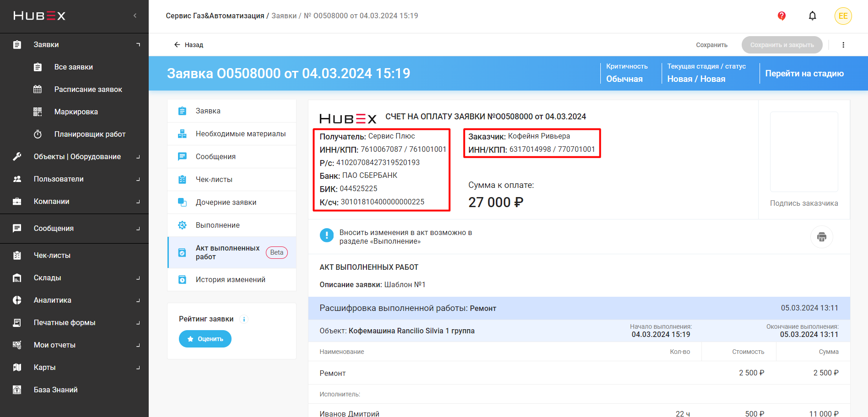This screenshot has height=417, width=868.
Task: Collapse the sidebar with the chevron arrow
Action: pos(135,16)
